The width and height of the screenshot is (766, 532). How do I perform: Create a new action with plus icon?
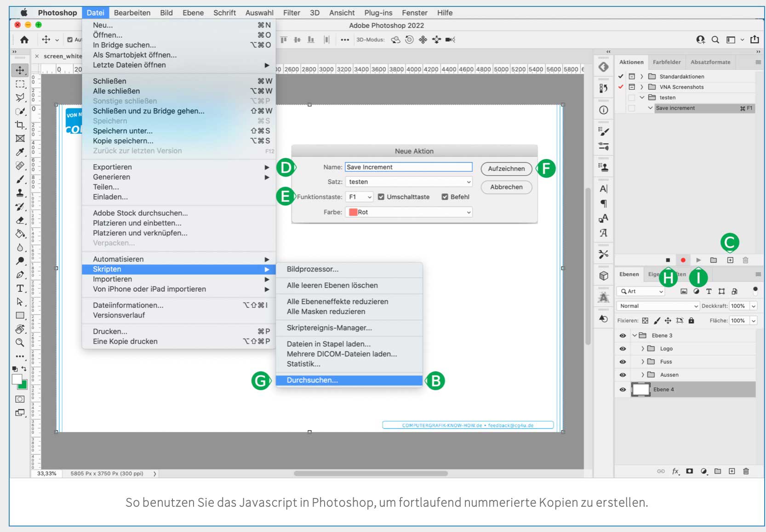pos(730,260)
